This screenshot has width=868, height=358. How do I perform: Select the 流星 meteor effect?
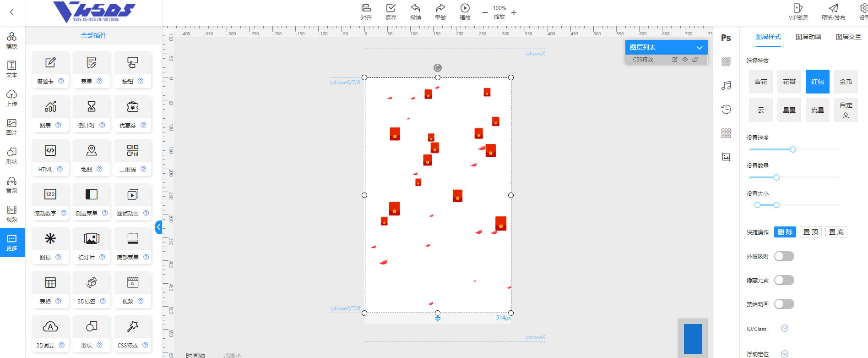(x=818, y=110)
